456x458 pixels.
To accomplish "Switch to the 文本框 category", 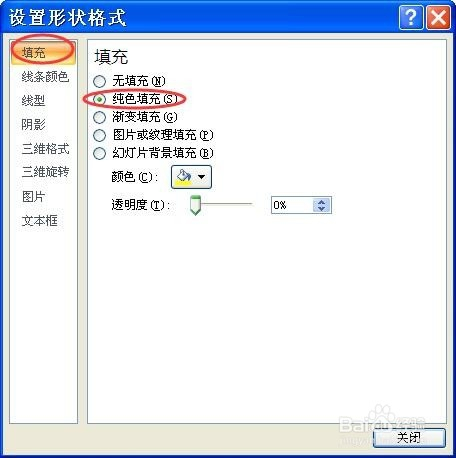I will point(40,221).
